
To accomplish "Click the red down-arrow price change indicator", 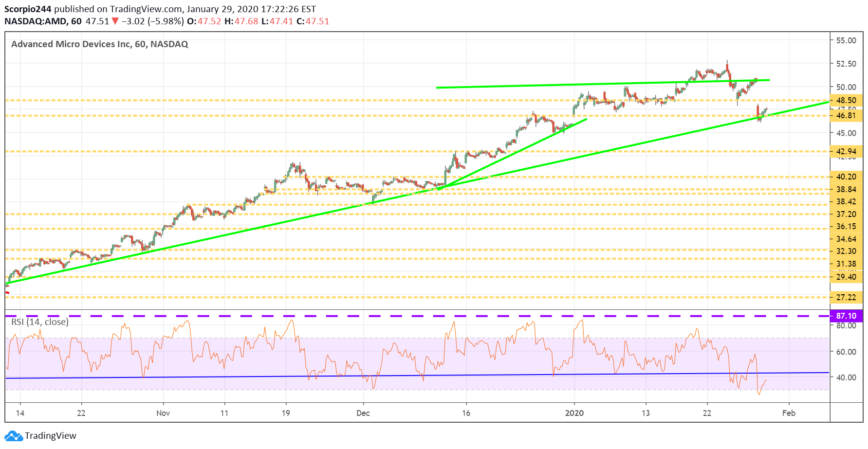I will click(x=115, y=21).
